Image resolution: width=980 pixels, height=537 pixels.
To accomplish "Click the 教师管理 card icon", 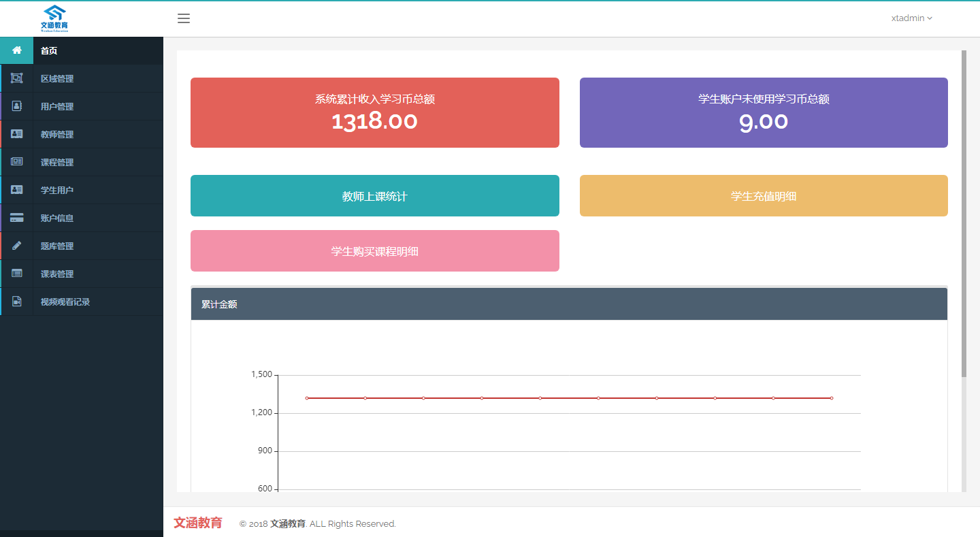I will tap(17, 134).
